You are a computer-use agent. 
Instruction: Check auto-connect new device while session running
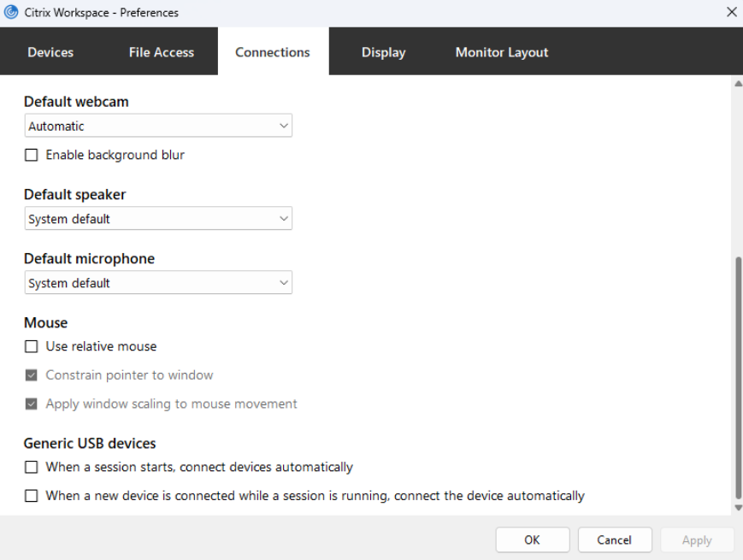[32, 496]
